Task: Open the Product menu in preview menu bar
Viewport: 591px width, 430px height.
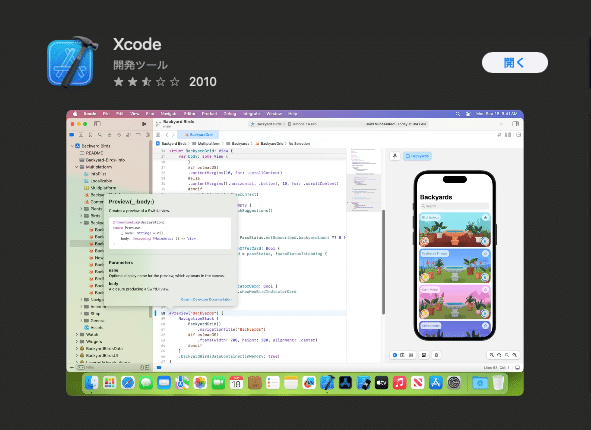Action: tap(209, 114)
